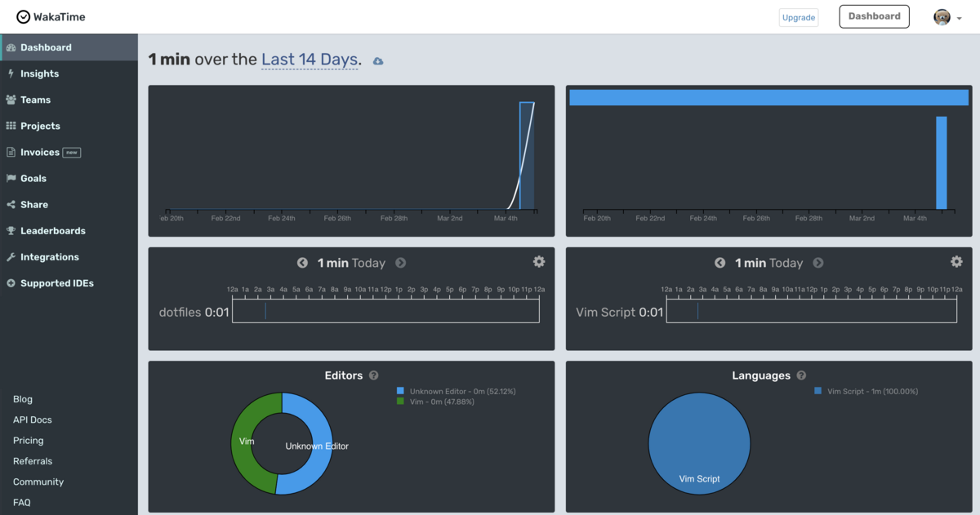The image size is (980, 515).
Task: Click the Supported IDEs plus icon
Action: [11, 283]
